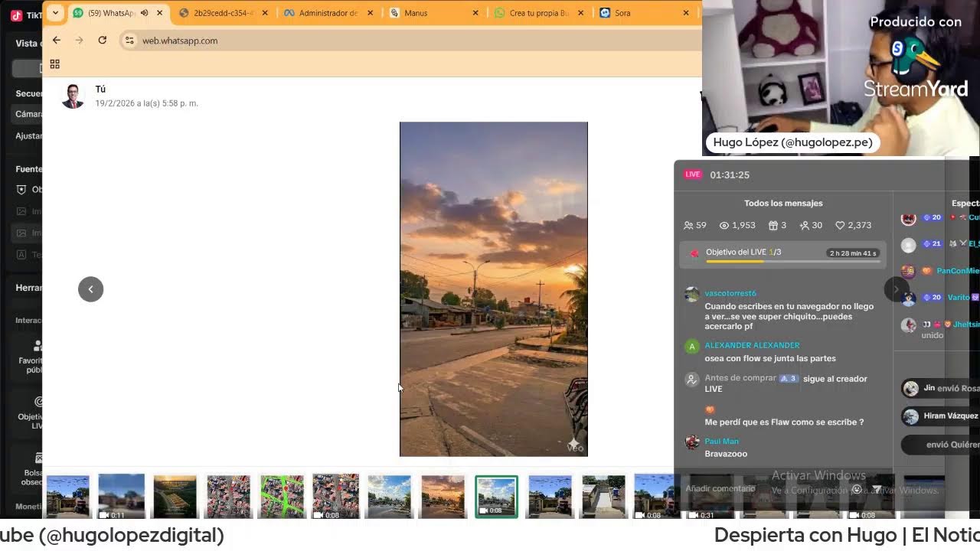Open the Todos los mensajes heading

783,203
